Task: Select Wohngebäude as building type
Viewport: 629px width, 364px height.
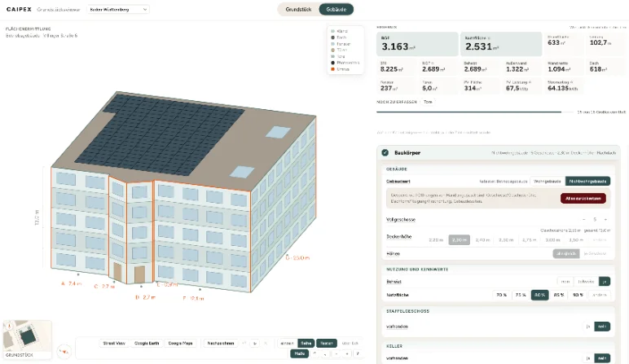Action: pos(548,182)
